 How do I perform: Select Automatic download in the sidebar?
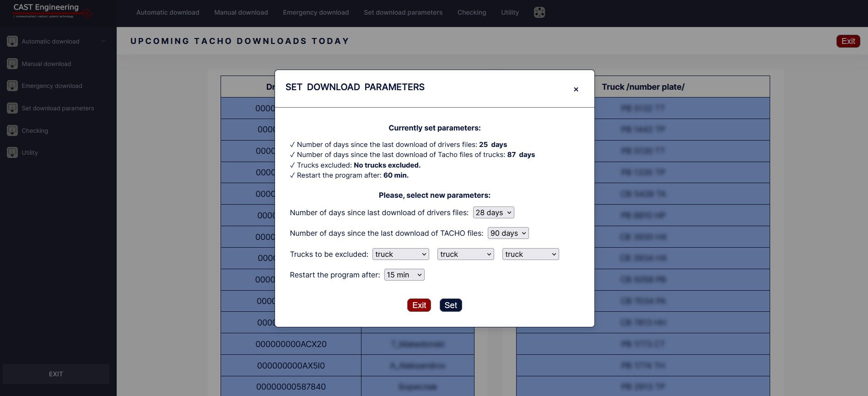click(50, 41)
